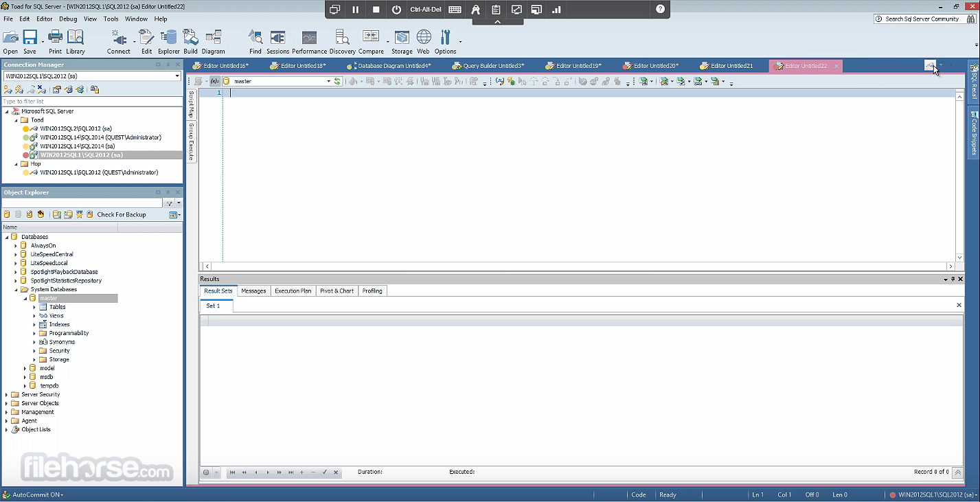The height and width of the screenshot is (502, 980).
Task: Refresh the database list beside master dropdown
Action: (337, 81)
